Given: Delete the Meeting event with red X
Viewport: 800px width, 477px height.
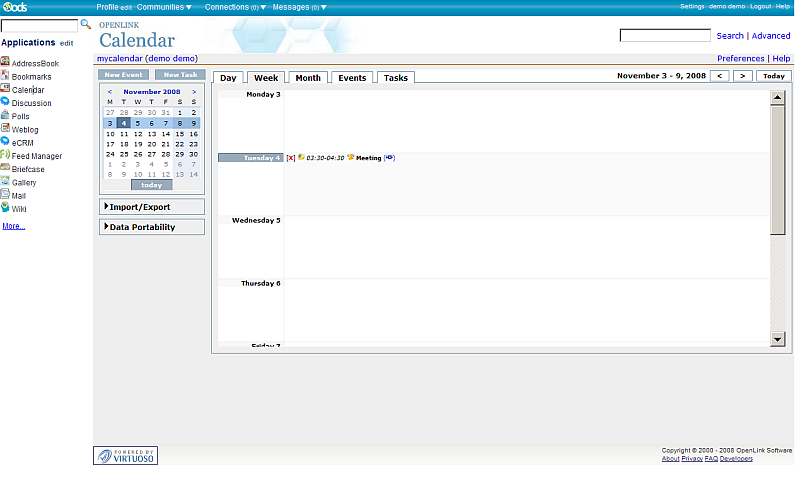Looking at the screenshot, I should 290,158.
